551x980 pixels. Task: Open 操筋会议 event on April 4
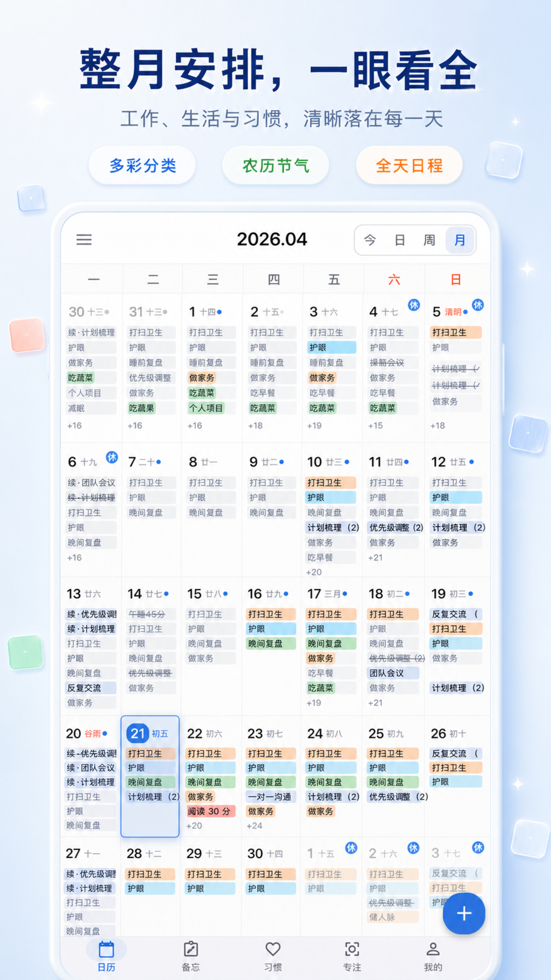coord(393,363)
